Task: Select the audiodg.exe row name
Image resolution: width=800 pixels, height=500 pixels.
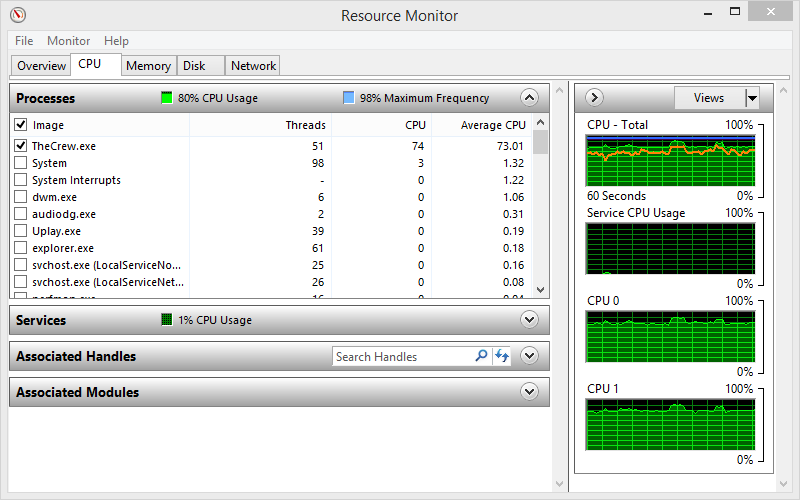Action: click(x=64, y=214)
